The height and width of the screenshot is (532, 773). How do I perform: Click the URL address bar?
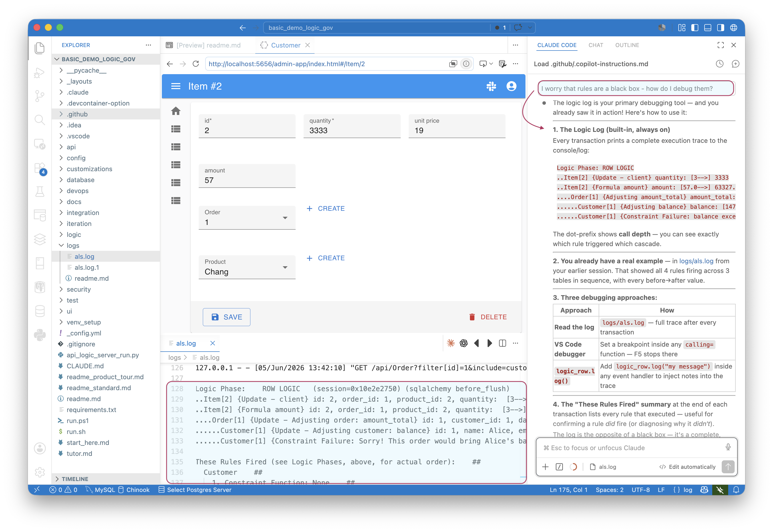(x=327, y=64)
